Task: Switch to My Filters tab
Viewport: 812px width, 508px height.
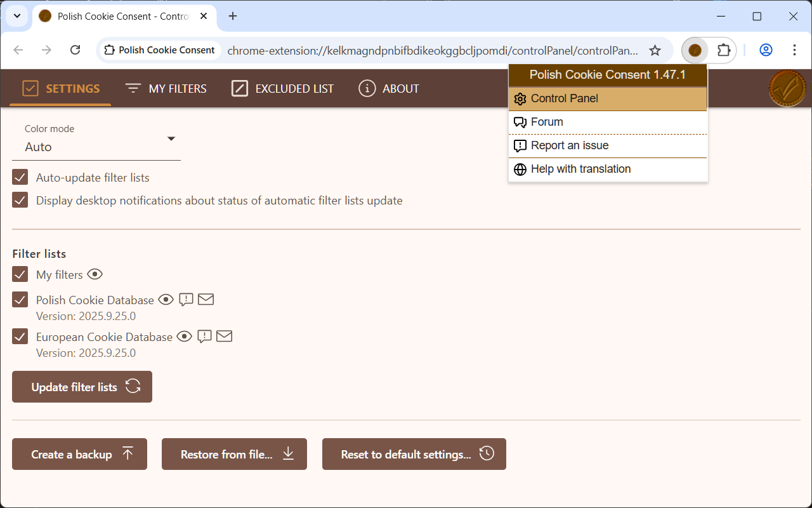Action: (x=166, y=88)
